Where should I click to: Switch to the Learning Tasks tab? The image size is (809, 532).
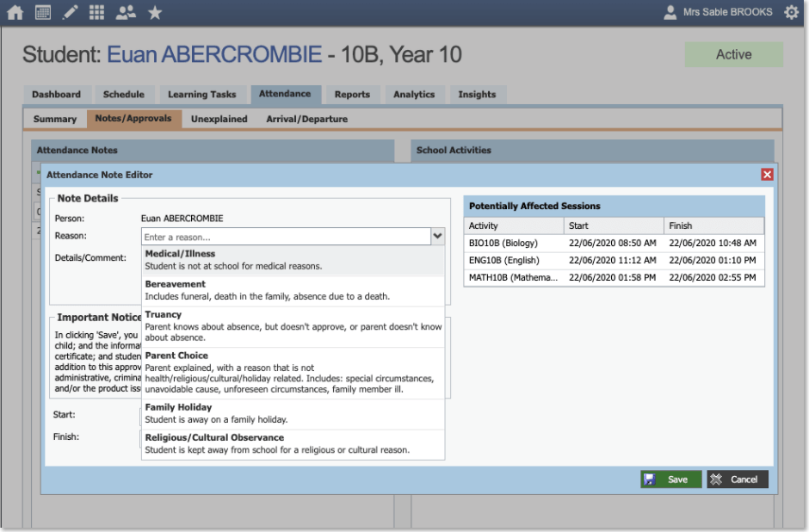click(x=201, y=95)
